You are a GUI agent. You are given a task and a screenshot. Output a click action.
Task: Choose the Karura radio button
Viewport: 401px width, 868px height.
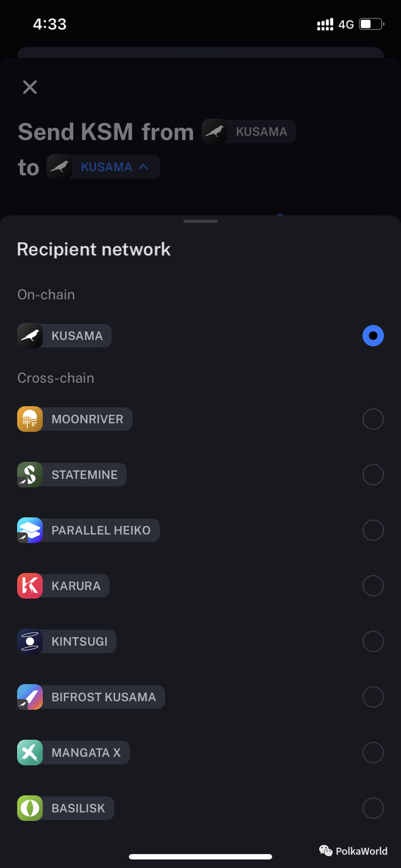coord(373,586)
